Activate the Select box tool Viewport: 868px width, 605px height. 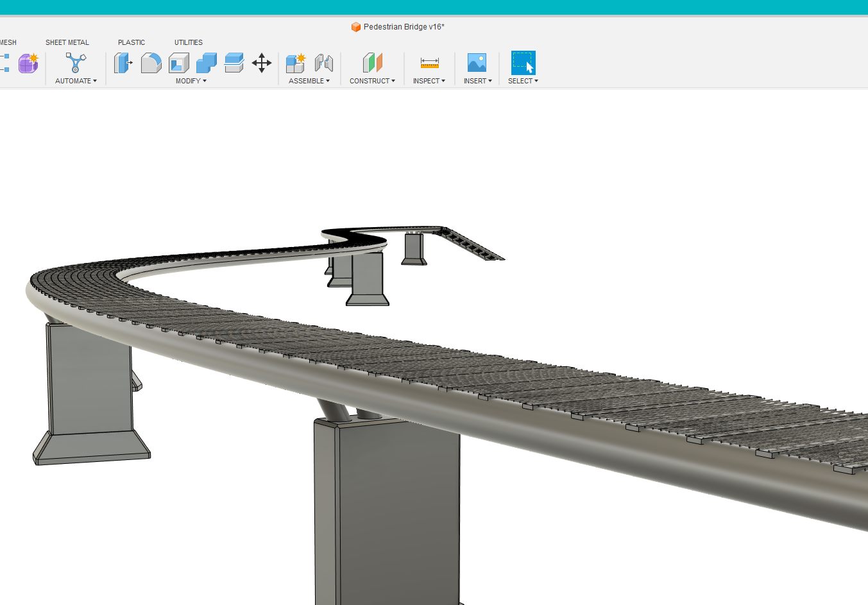click(522, 63)
